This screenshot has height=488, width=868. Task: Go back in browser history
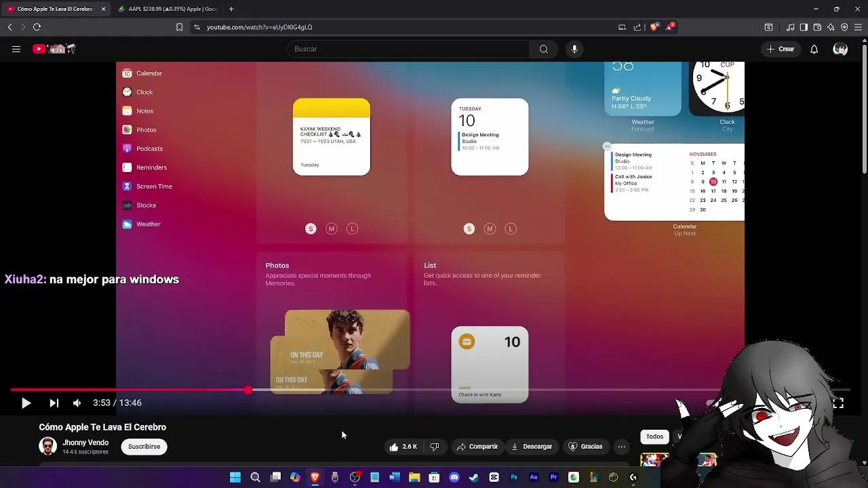(9, 27)
